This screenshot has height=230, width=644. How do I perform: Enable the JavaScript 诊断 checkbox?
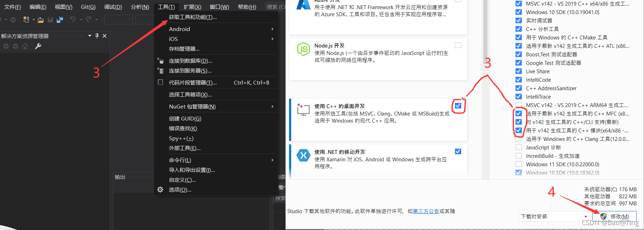[519, 147]
